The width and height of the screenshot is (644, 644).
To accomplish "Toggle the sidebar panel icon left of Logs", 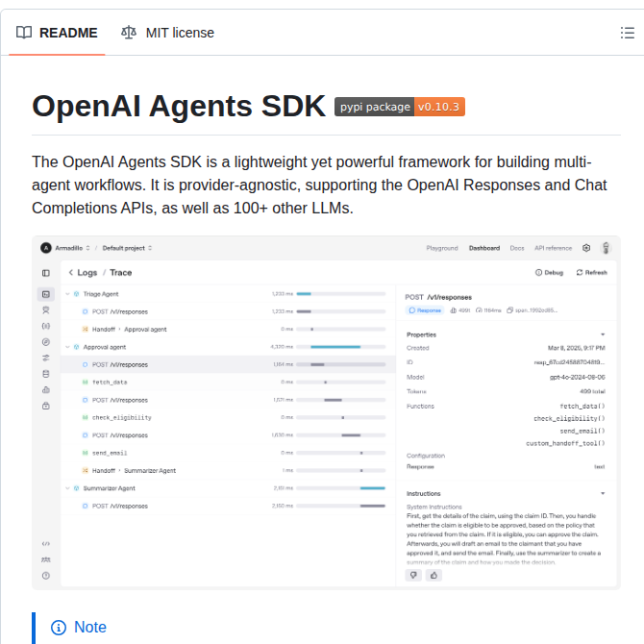I will click(x=46, y=273).
